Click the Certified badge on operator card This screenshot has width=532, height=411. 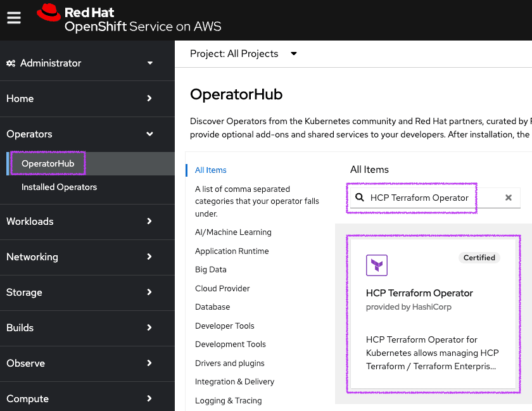(479, 258)
